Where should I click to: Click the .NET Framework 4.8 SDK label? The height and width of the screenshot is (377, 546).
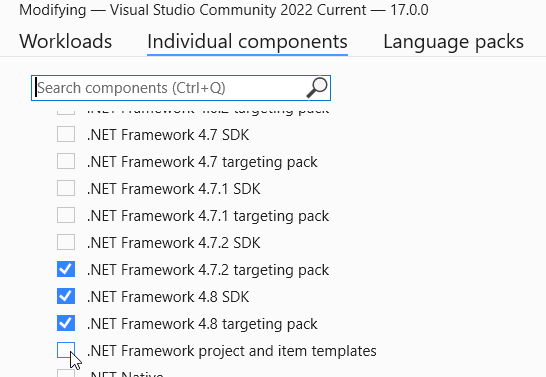(168, 297)
